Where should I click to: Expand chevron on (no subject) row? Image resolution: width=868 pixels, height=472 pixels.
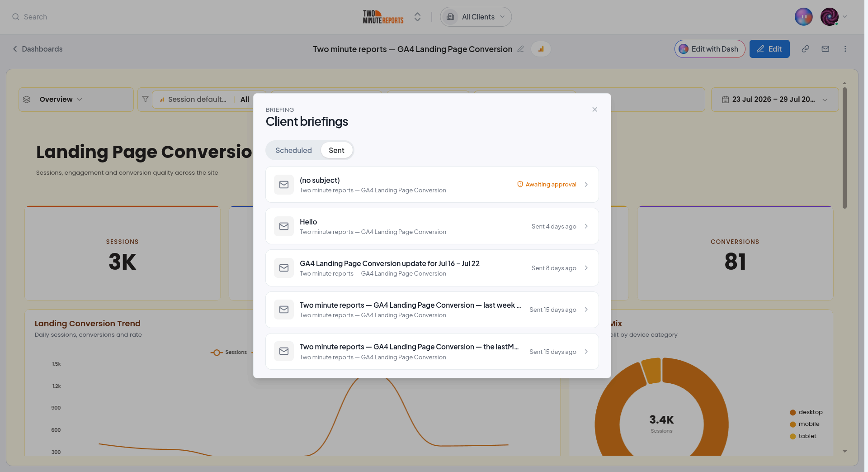click(x=586, y=185)
